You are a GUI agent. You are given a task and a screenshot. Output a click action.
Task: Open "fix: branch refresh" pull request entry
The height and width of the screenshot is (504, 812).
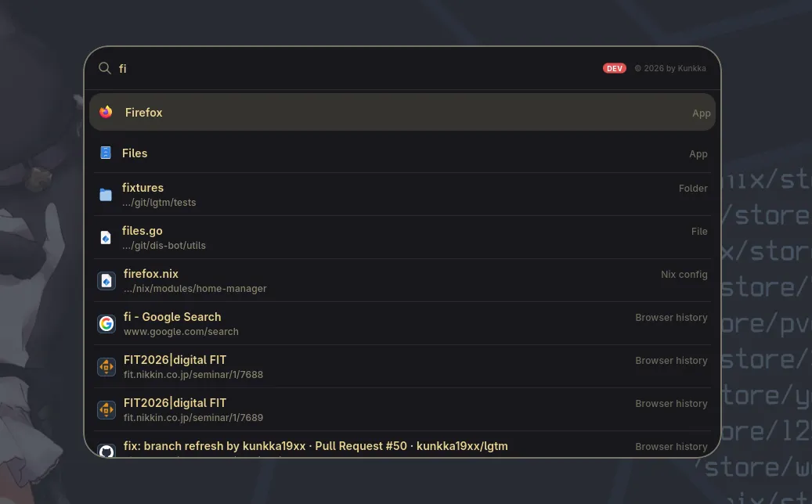(402, 445)
